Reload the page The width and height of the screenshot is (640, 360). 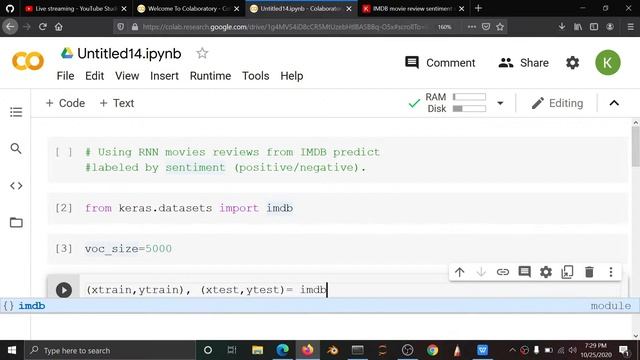tap(42, 27)
